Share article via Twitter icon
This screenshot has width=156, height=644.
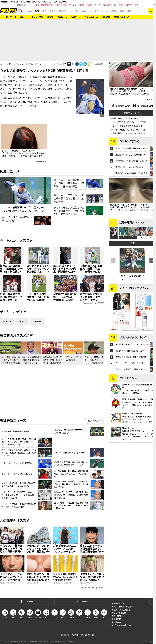coord(81,64)
